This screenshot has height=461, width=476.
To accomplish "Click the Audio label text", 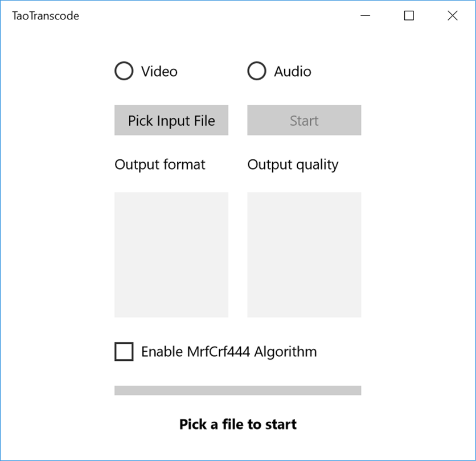I will tap(293, 72).
